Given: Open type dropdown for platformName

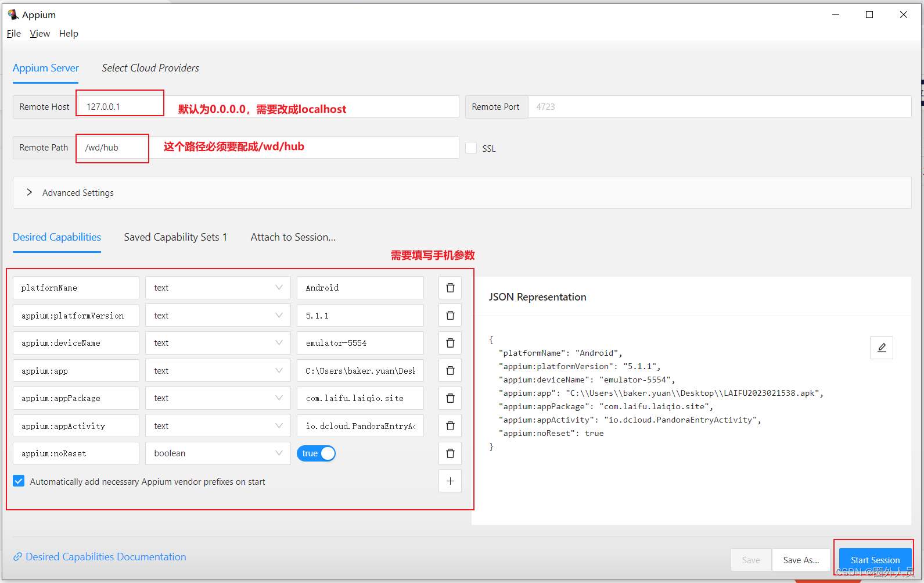Looking at the screenshot, I should [x=218, y=288].
